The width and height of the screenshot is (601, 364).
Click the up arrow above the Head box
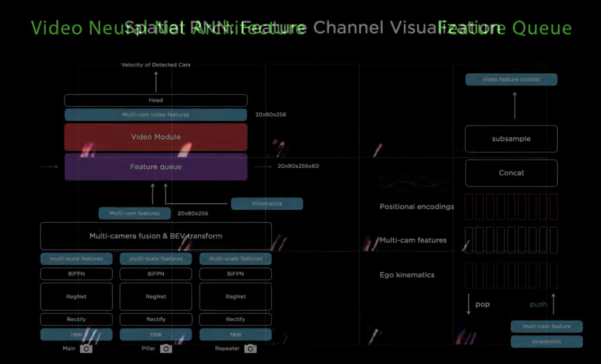tap(156, 81)
